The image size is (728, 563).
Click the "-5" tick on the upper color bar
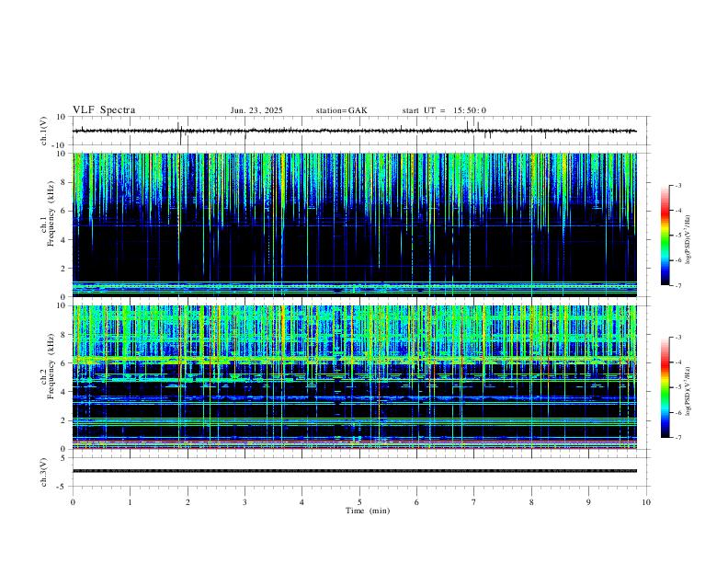(x=677, y=236)
